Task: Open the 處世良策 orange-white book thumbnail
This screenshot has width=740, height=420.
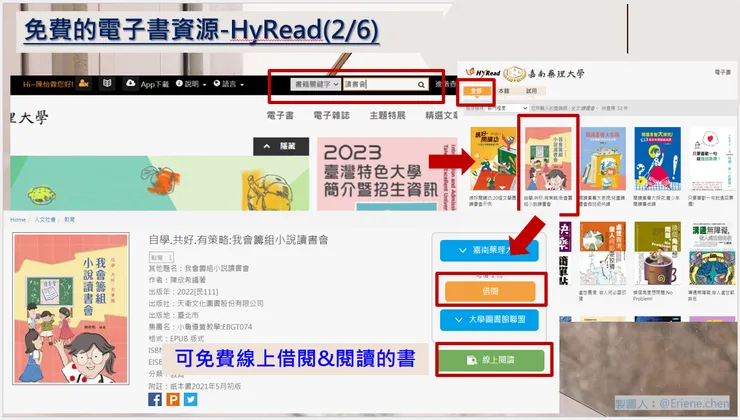Action: (603, 253)
